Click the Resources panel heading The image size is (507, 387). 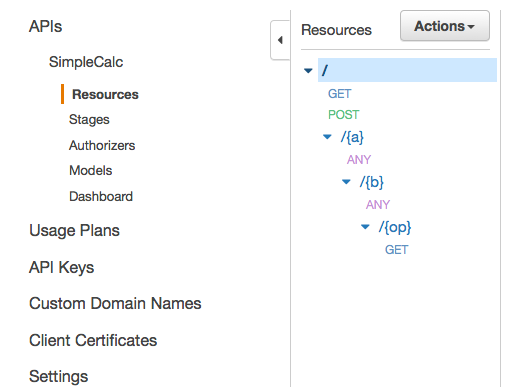click(336, 30)
